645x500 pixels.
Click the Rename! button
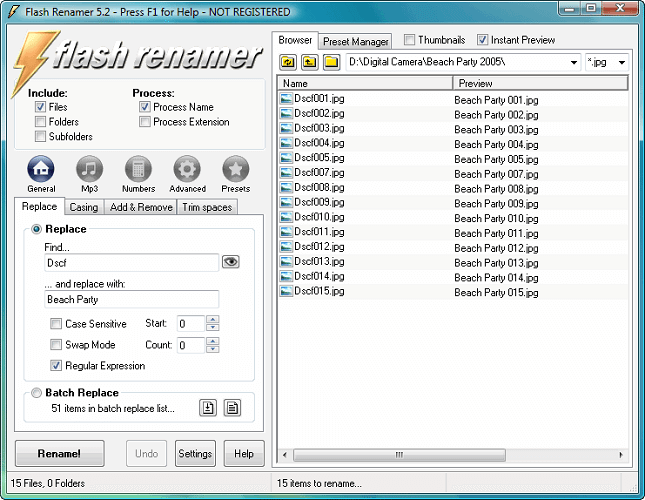click(58, 453)
